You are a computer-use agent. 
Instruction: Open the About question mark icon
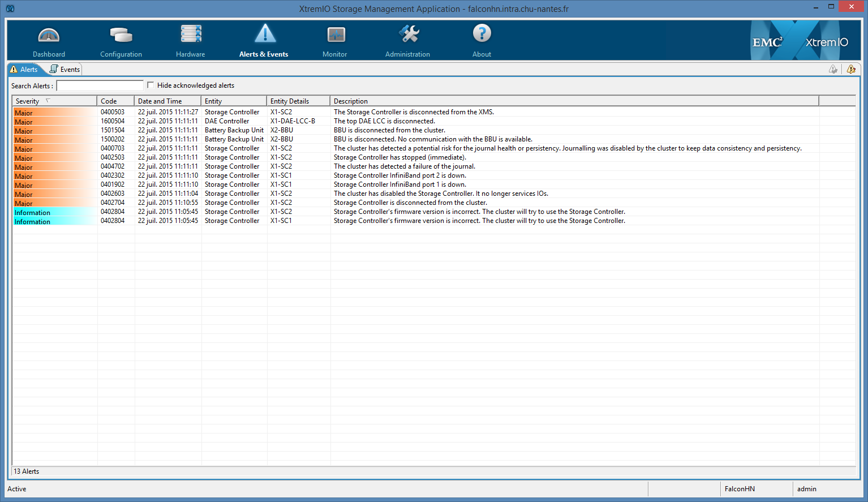482,34
